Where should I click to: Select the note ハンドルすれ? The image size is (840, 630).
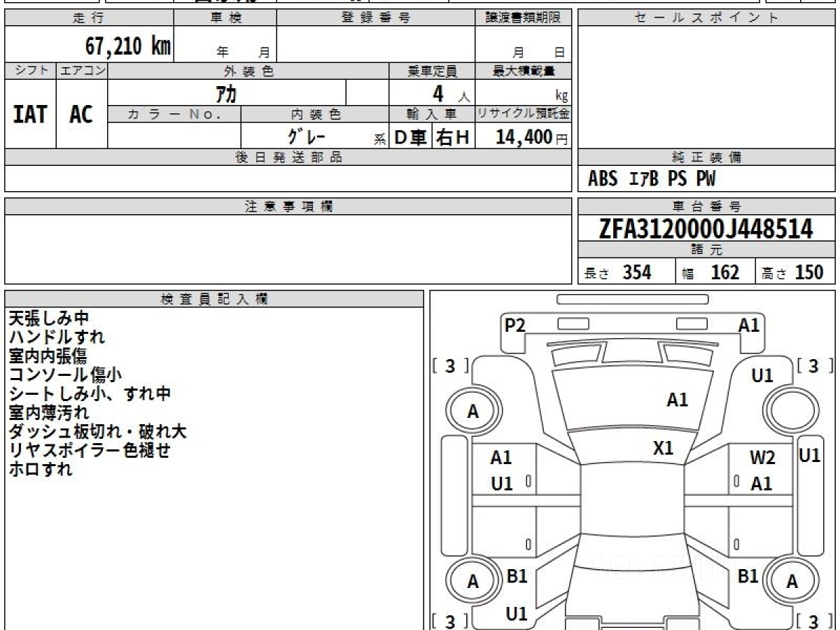(57, 337)
